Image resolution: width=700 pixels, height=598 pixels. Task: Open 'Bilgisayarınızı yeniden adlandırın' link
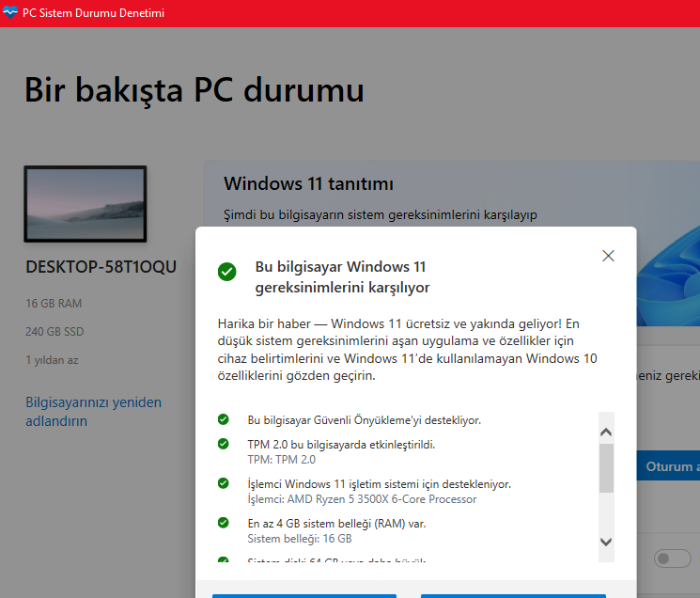coord(93,411)
